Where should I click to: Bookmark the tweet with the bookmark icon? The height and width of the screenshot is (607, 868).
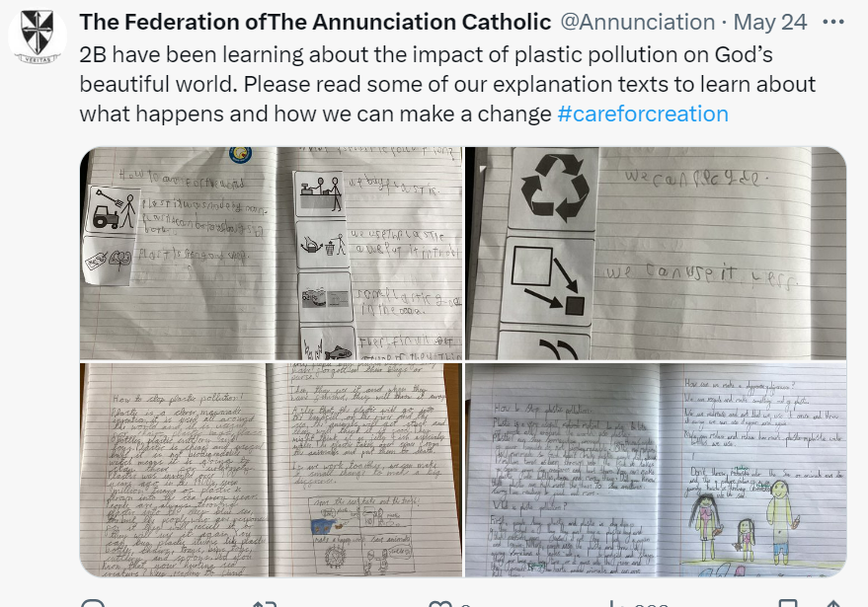pyautogui.click(x=789, y=603)
